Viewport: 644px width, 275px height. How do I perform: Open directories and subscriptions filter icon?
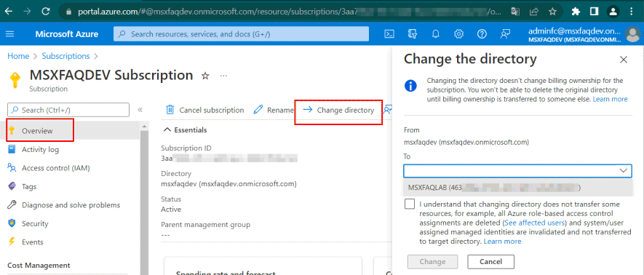point(412,34)
